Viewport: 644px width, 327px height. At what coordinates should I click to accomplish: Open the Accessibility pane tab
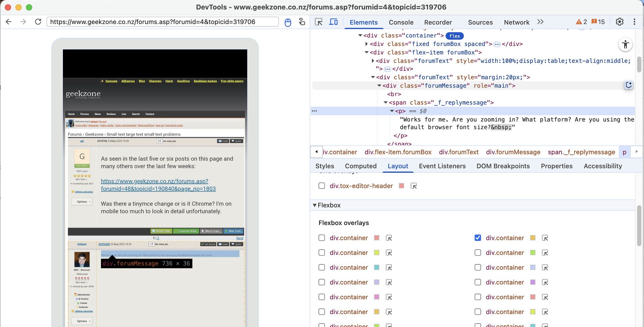point(603,166)
